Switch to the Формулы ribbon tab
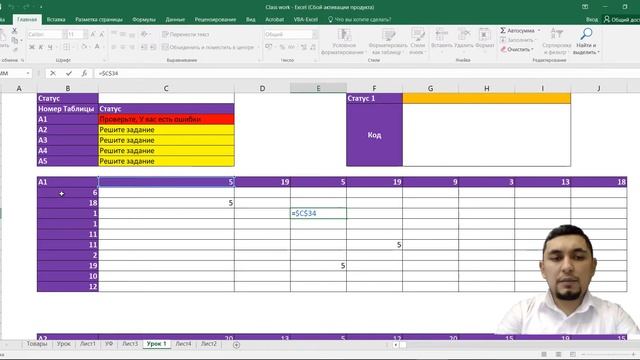Image resolution: width=640 pixels, height=360 pixels. point(144,20)
